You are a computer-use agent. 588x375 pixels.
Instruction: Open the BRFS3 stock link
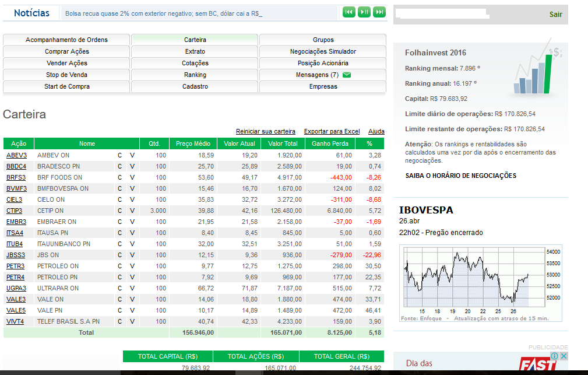[16, 177]
